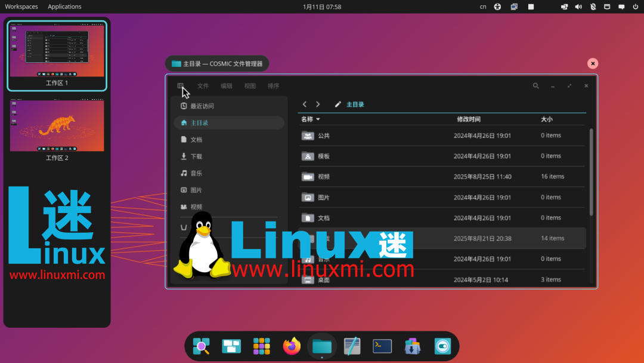Image resolution: width=644 pixels, height=363 pixels.
Task: Open the sound volume panel icon
Action: click(578, 7)
